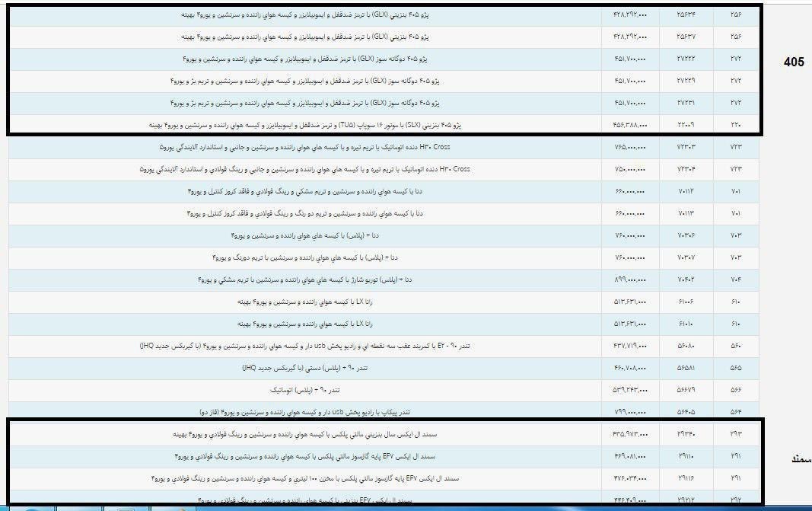The height and width of the screenshot is (511, 812).
Task: Click code cell ۲۷۲۲۲
Action: 686,59
